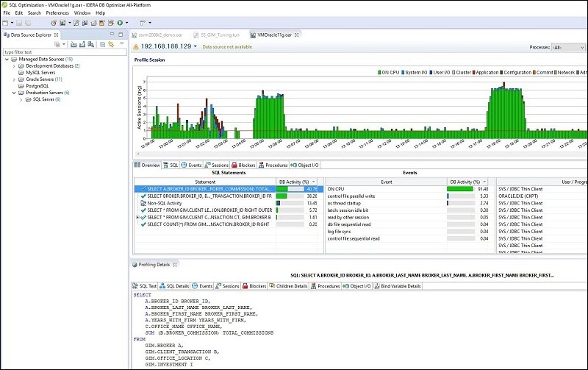The width and height of the screenshot is (588, 370).
Task: Click the Link with Editor icon
Action: click(111, 44)
